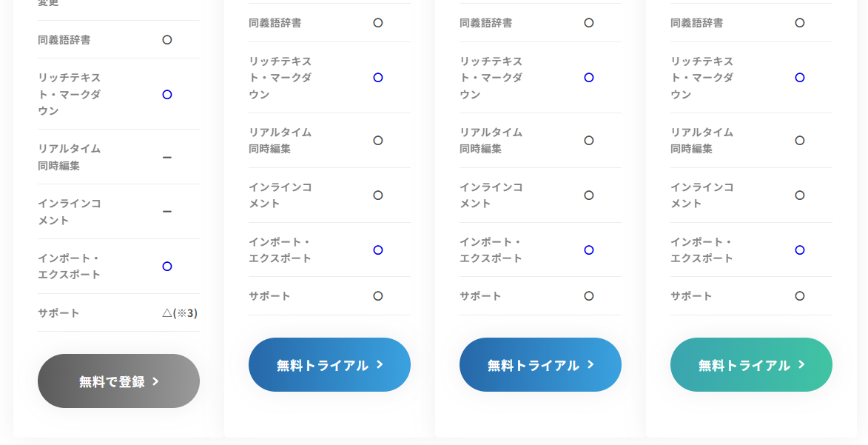
Task: Click the △ support mark in 無料で登録 plan
Action: [166, 312]
